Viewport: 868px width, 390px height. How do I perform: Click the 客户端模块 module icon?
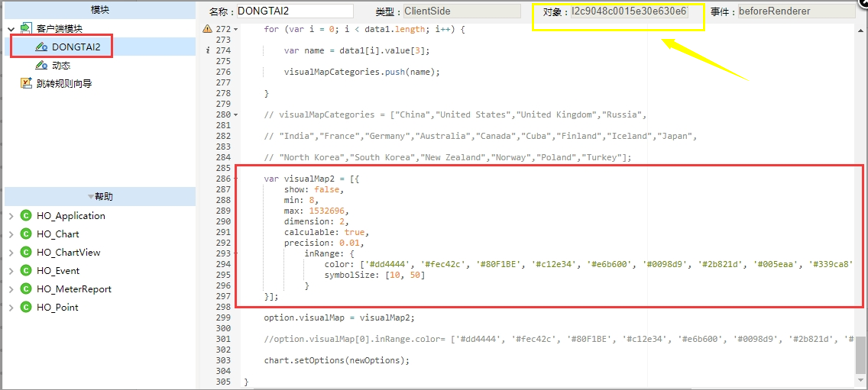pos(26,28)
